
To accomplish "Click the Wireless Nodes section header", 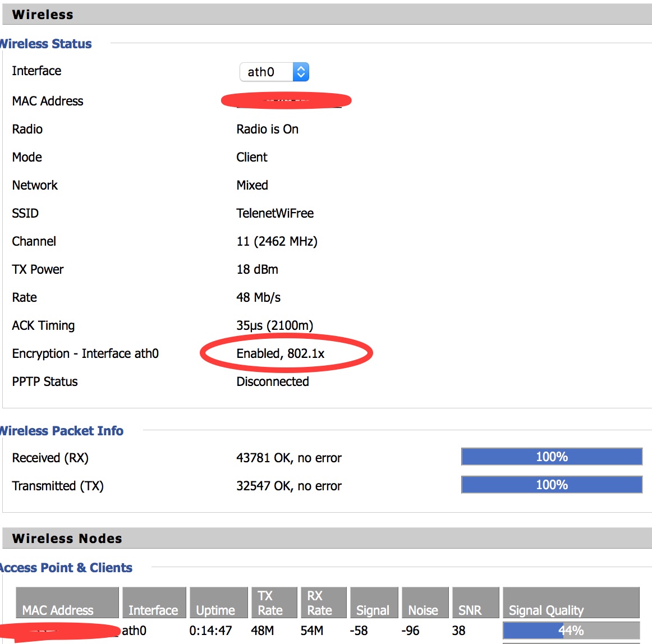I will pos(67,539).
